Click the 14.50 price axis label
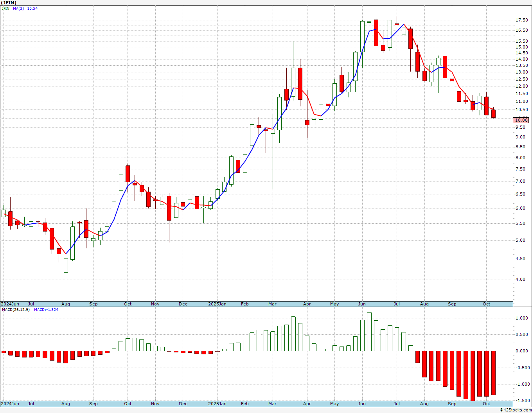The width and height of the screenshot is (532, 413). pos(521,53)
